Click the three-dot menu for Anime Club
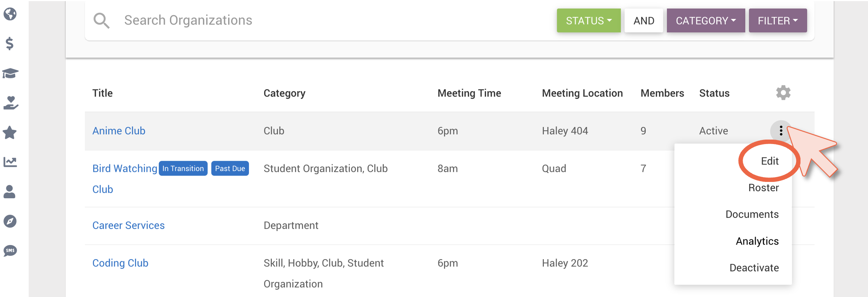Image resolution: width=868 pixels, height=297 pixels. click(x=781, y=131)
